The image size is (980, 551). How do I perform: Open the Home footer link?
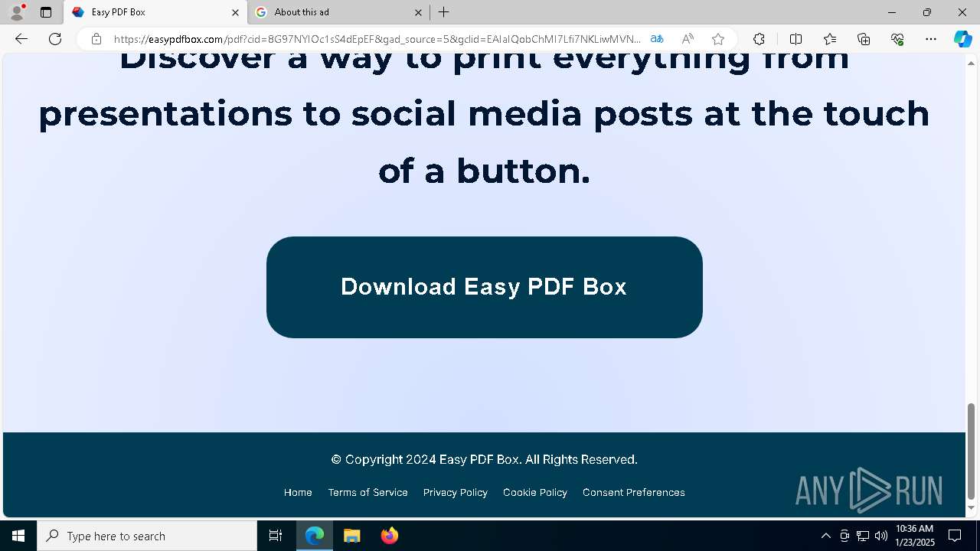tap(298, 493)
